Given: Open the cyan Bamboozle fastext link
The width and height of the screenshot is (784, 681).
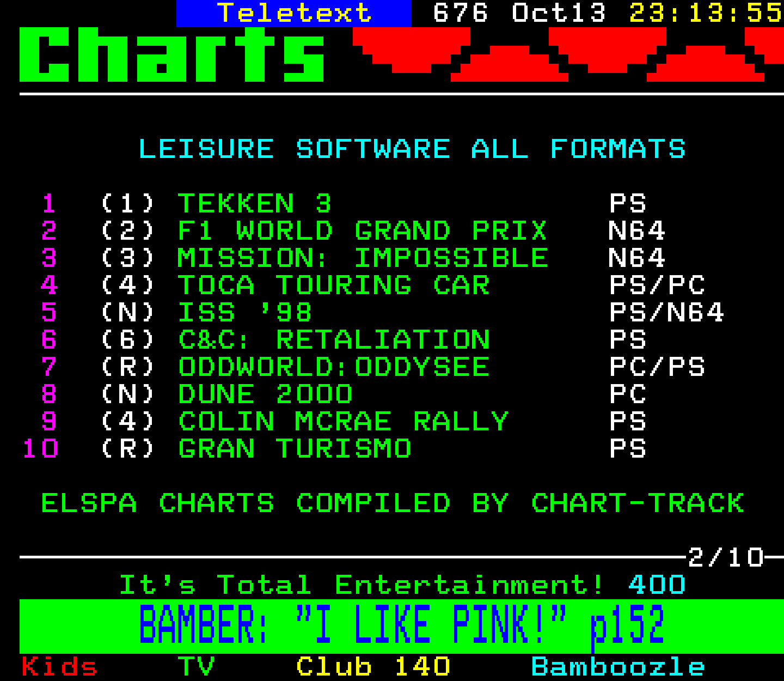Looking at the screenshot, I should point(617,667).
